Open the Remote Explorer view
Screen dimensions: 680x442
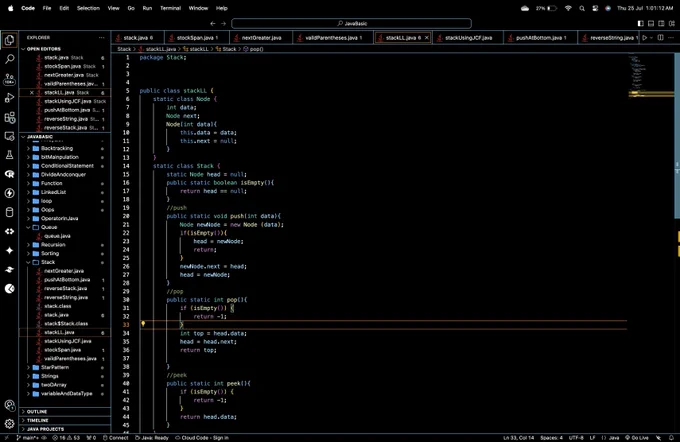tap(10, 136)
